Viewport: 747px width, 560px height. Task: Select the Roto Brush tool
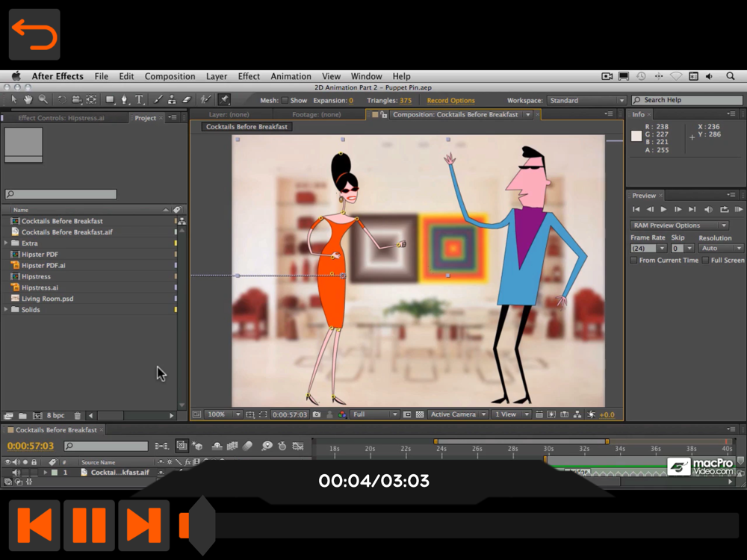(205, 99)
